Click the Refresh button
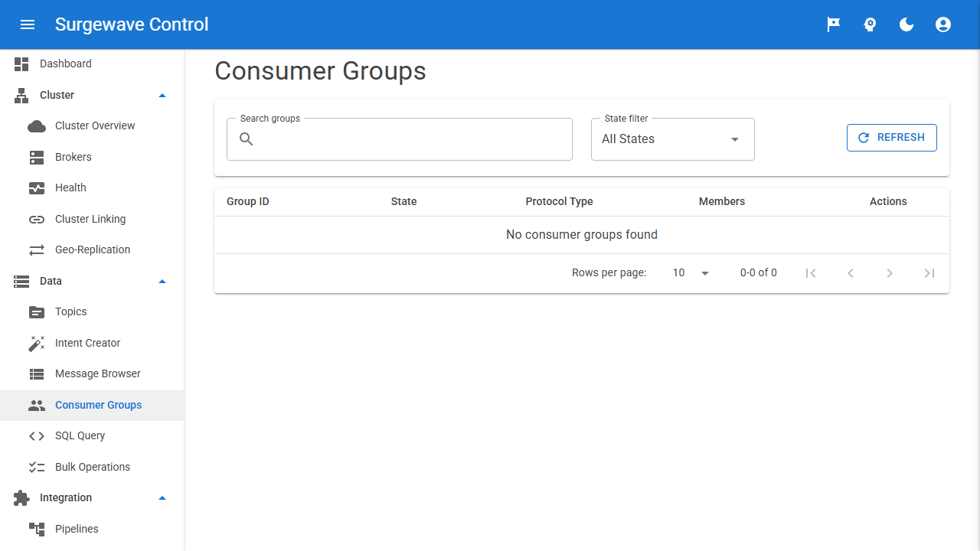This screenshot has width=980, height=551. (891, 138)
